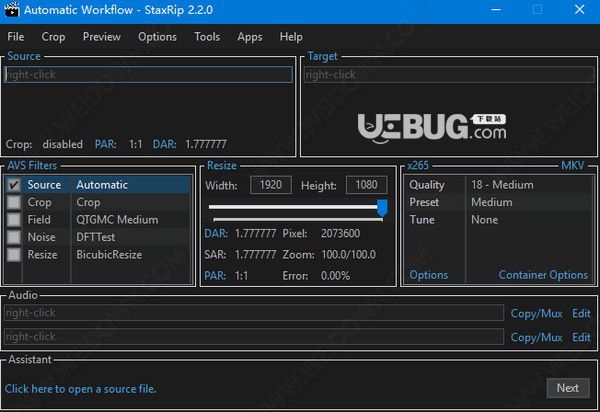Click the SAR value 1.777777

[x=255, y=254]
